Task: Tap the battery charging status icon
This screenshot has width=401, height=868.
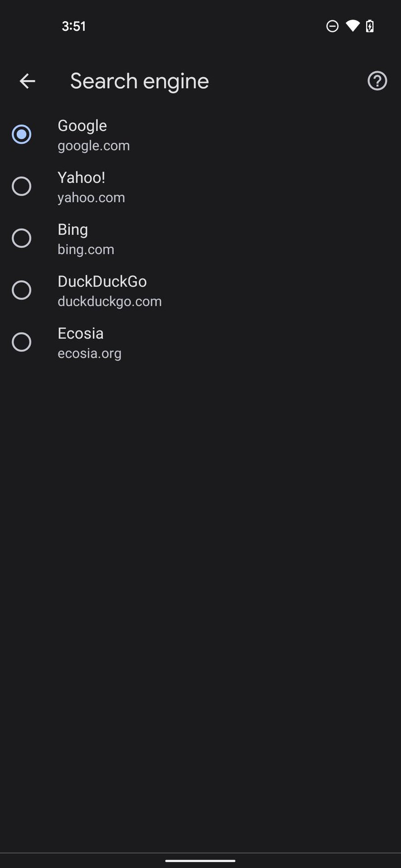Action: (370, 26)
